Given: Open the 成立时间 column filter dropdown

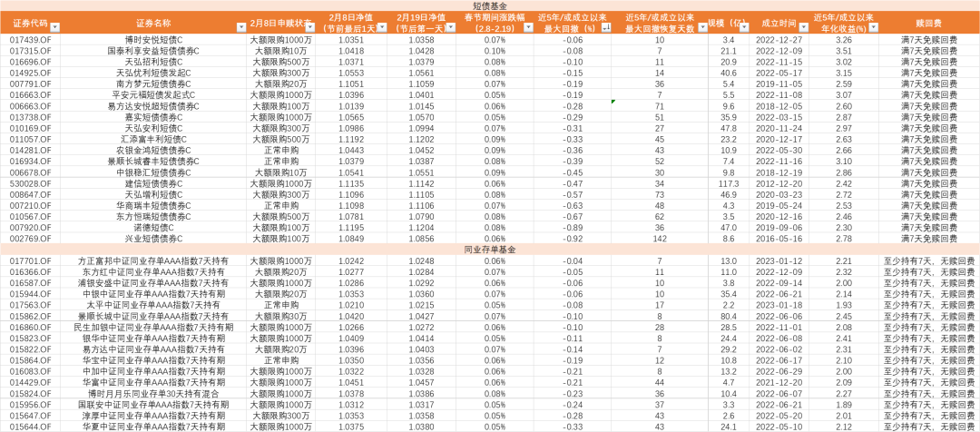Looking at the screenshot, I should 805,27.
